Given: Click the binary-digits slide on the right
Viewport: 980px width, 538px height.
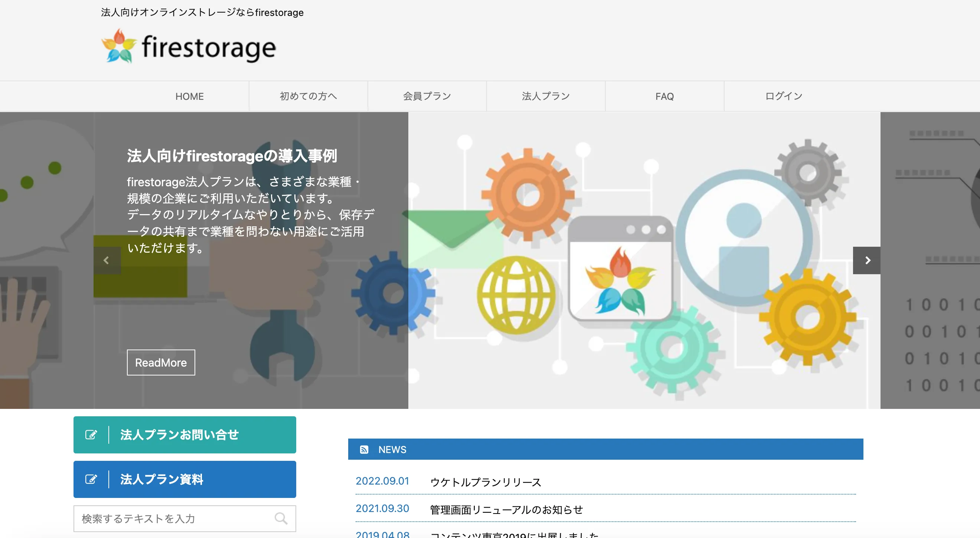Looking at the screenshot, I should [x=930, y=260].
